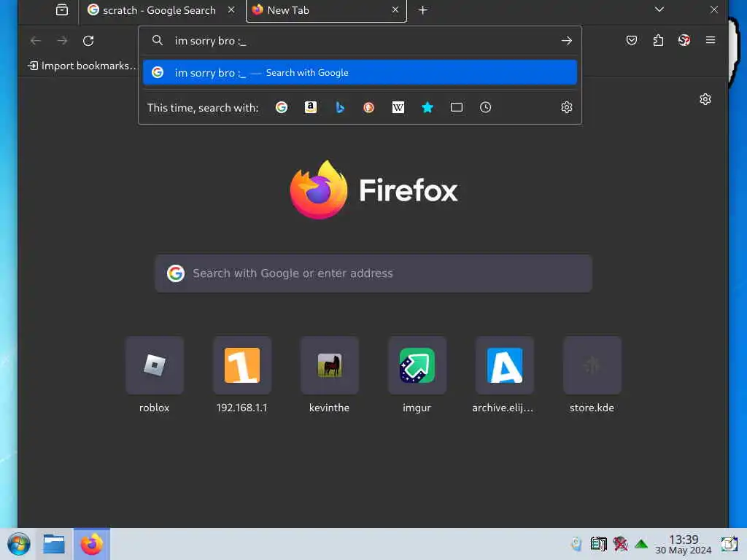This screenshot has height=560, width=747.
Task: Expand the list all tabs chevron
Action: pos(659,9)
